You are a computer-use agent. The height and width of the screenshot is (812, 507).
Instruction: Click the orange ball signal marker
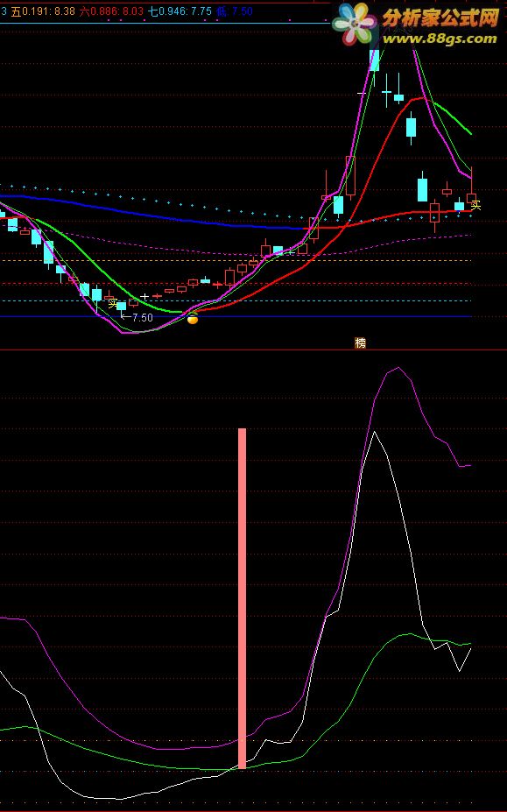(x=192, y=319)
